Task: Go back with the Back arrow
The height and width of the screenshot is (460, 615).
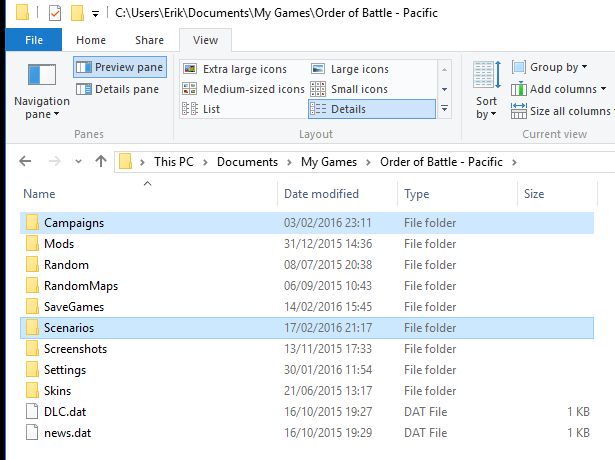Action: 25,161
